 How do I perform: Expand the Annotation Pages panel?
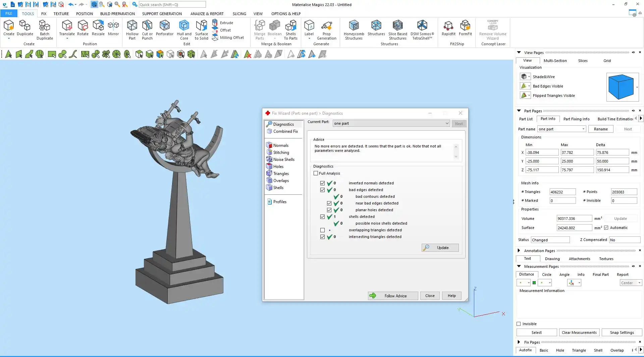pos(519,251)
